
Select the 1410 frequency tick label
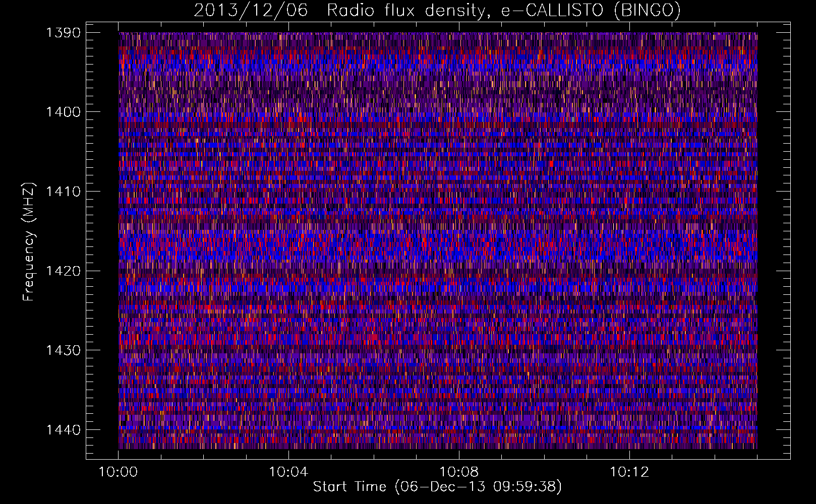(64, 192)
